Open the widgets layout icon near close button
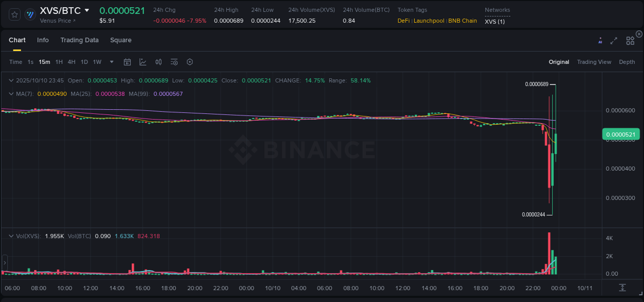The image size is (644, 302). tap(630, 40)
